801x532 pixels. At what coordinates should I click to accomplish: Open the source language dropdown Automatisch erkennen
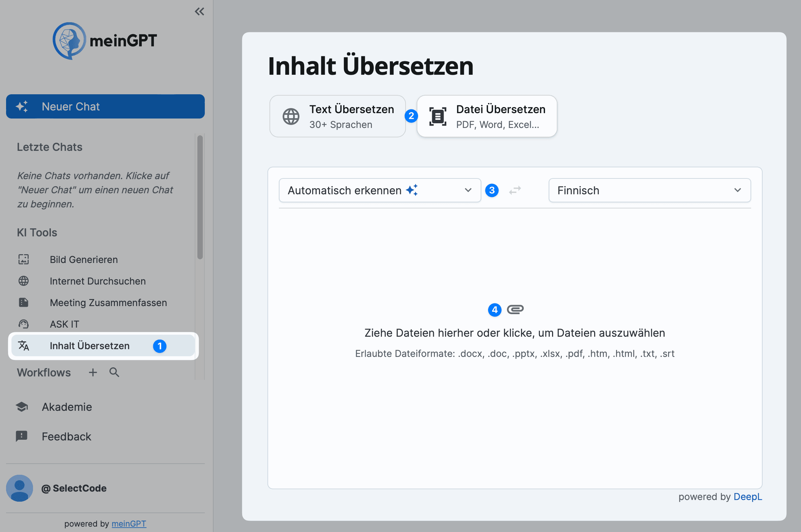pyautogui.click(x=379, y=190)
